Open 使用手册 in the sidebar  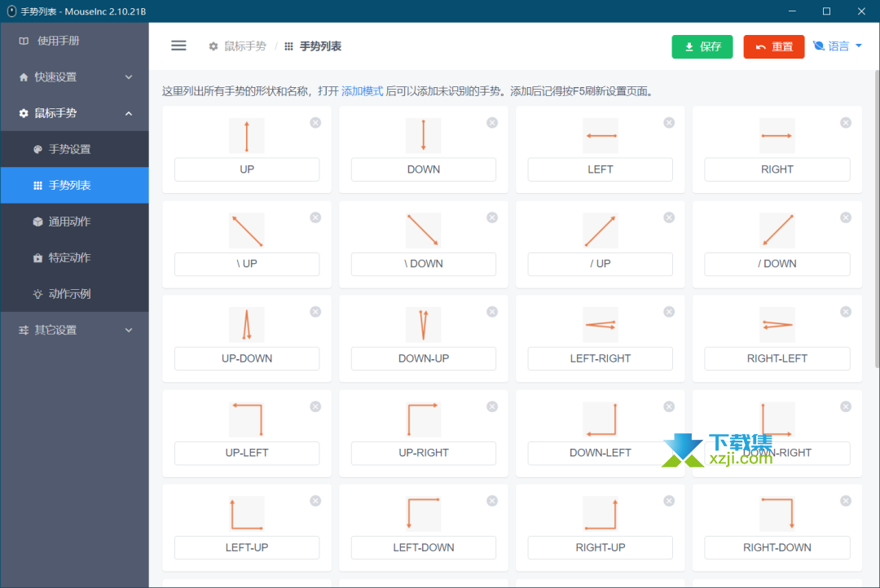pos(75,41)
